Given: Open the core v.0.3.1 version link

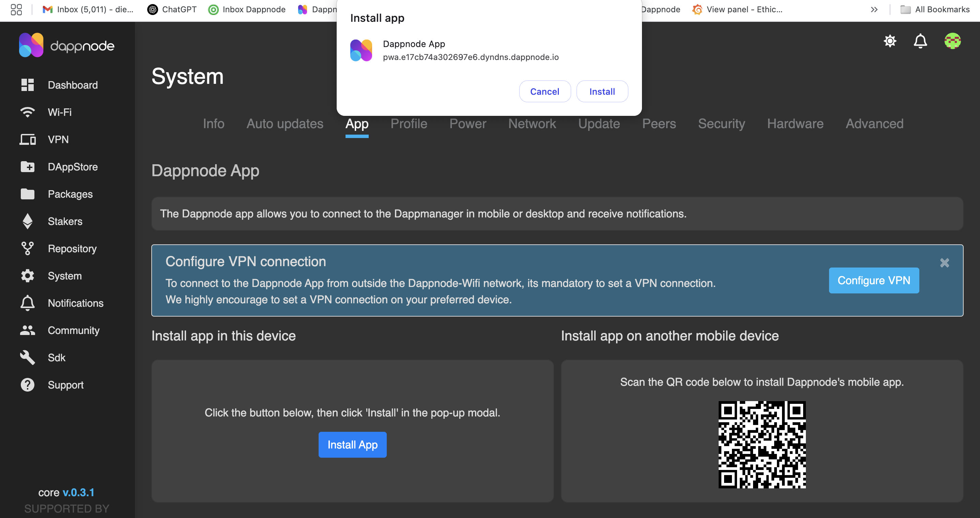Looking at the screenshot, I should pyautogui.click(x=78, y=492).
